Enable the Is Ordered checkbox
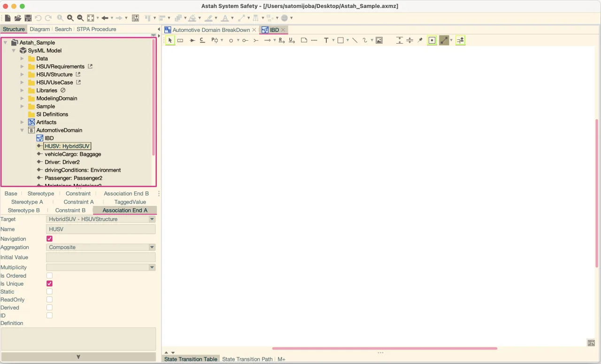 (49, 276)
